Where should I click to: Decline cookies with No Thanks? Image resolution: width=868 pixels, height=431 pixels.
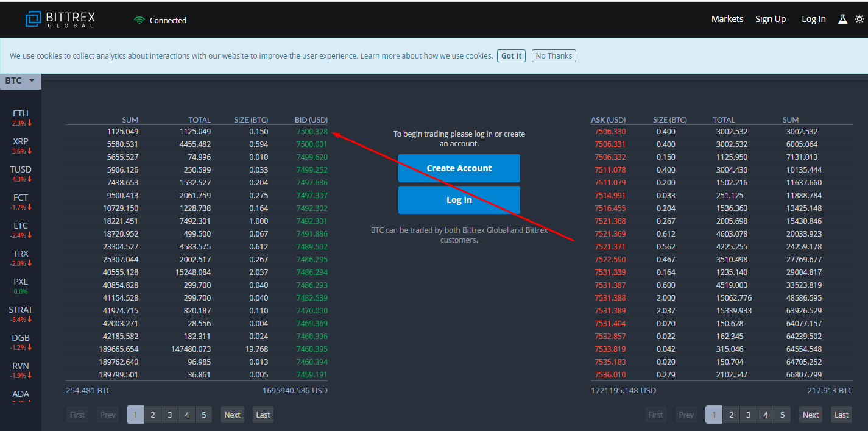[x=554, y=55]
